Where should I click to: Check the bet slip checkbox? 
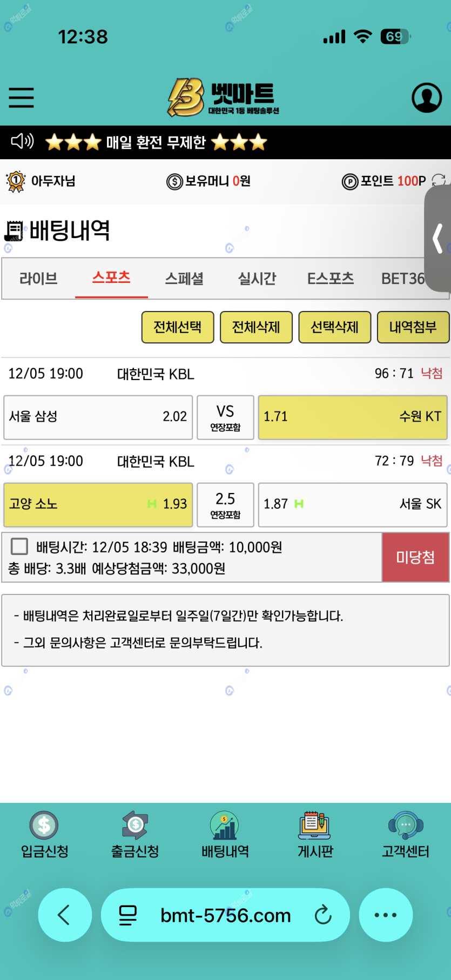(19, 546)
